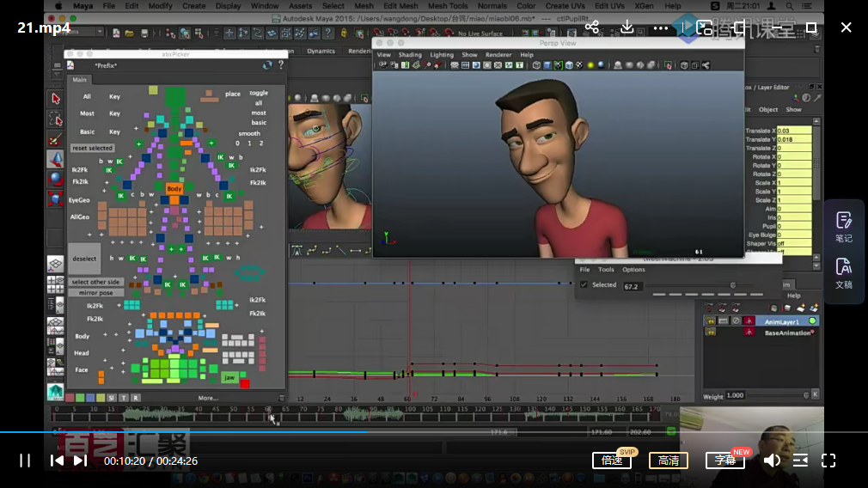
Task: Click More... in the picker footer
Action: coord(208,398)
